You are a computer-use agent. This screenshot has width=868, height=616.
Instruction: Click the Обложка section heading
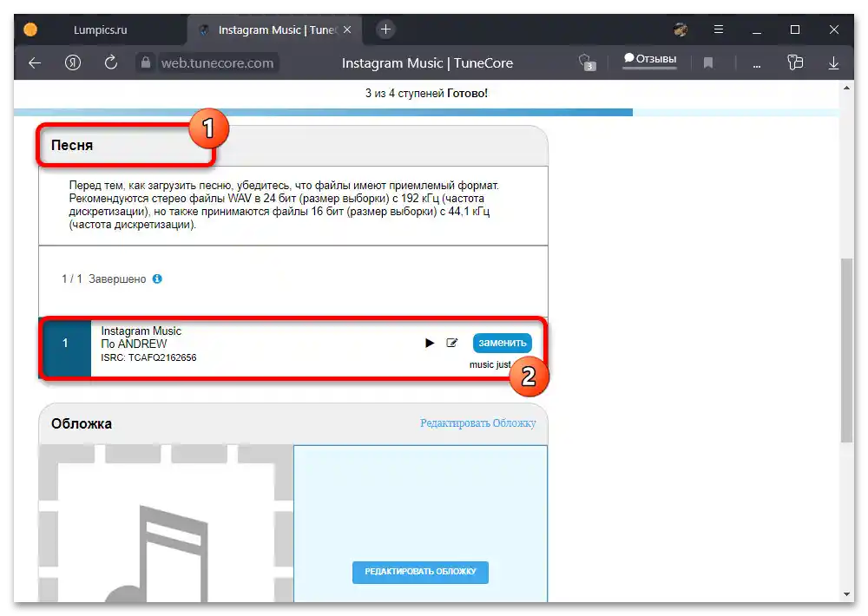82,424
